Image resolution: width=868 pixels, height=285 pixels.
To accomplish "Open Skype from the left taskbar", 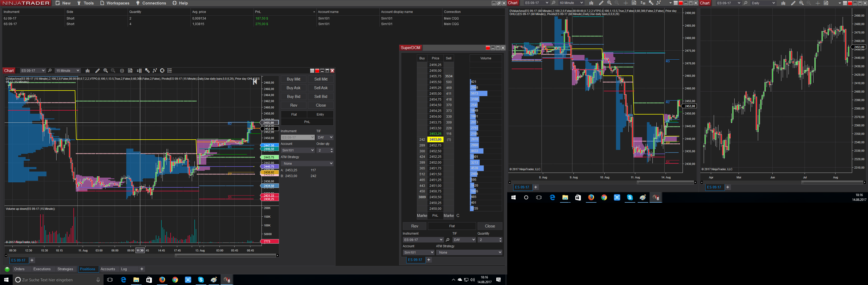I will [x=201, y=280].
